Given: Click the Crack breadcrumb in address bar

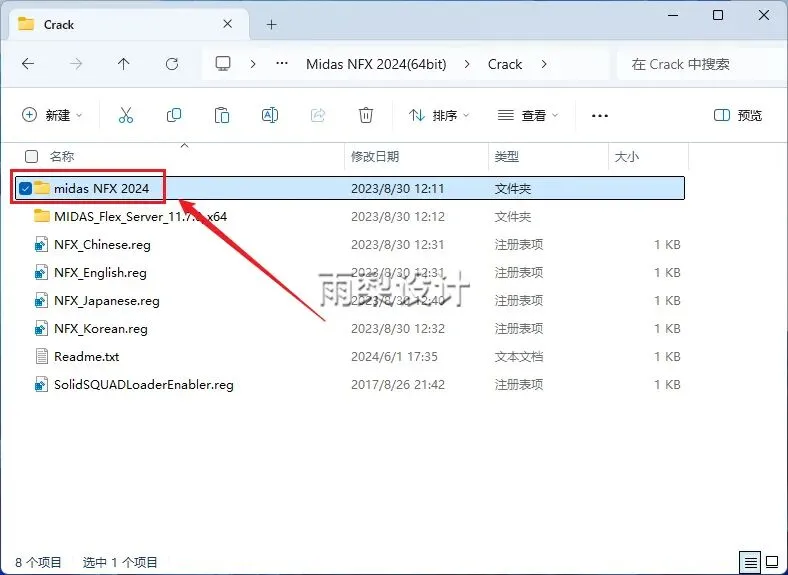Looking at the screenshot, I should coord(505,64).
